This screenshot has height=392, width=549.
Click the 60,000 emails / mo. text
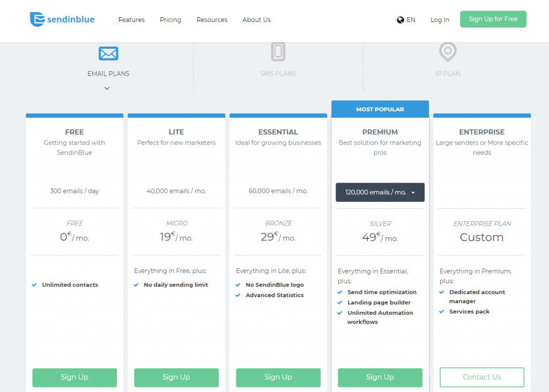(x=278, y=191)
